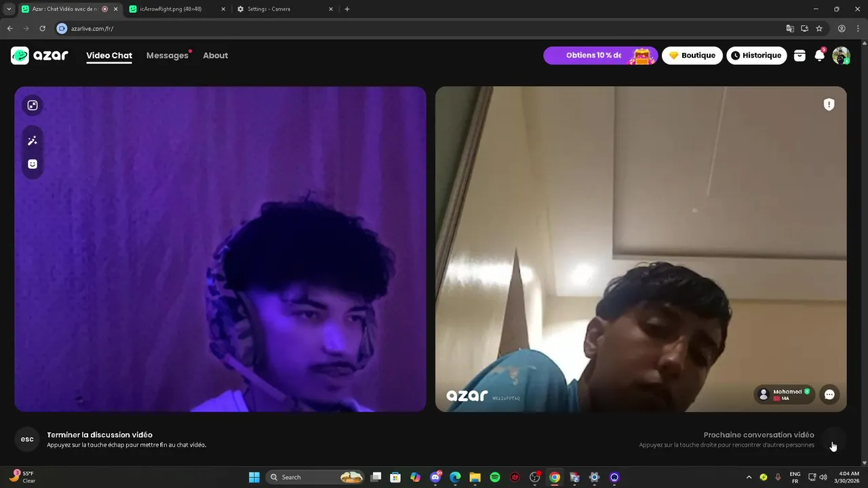Expand the tab search dropdown
Image resolution: width=868 pixels, height=488 pixels.
coord(8,9)
